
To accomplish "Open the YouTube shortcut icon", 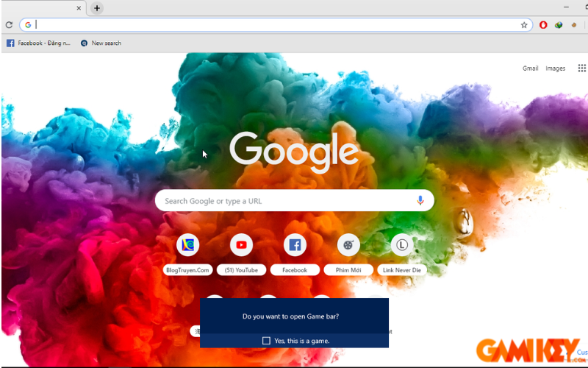I will (x=241, y=245).
